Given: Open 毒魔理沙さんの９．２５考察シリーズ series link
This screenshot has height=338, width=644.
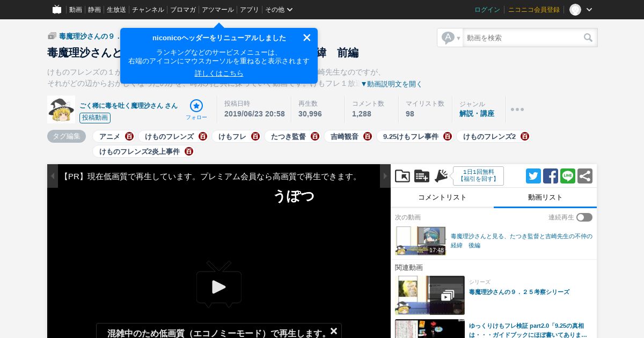Looking at the screenshot, I should pyautogui.click(x=519, y=292).
